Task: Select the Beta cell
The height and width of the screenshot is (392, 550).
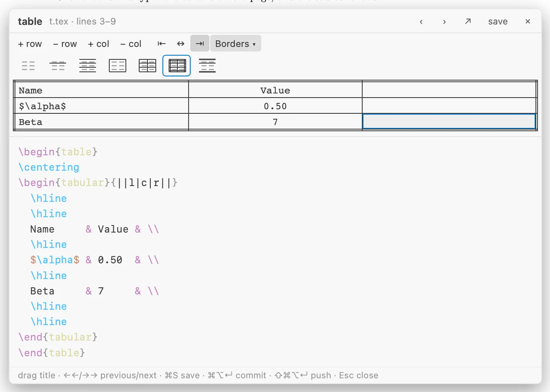Action: click(x=102, y=122)
